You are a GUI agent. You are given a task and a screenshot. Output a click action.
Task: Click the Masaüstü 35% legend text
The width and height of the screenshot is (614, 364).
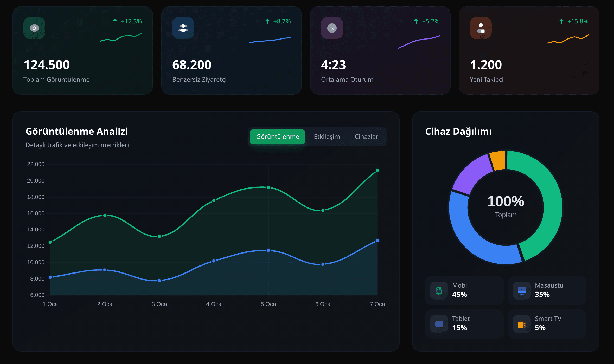pos(549,290)
